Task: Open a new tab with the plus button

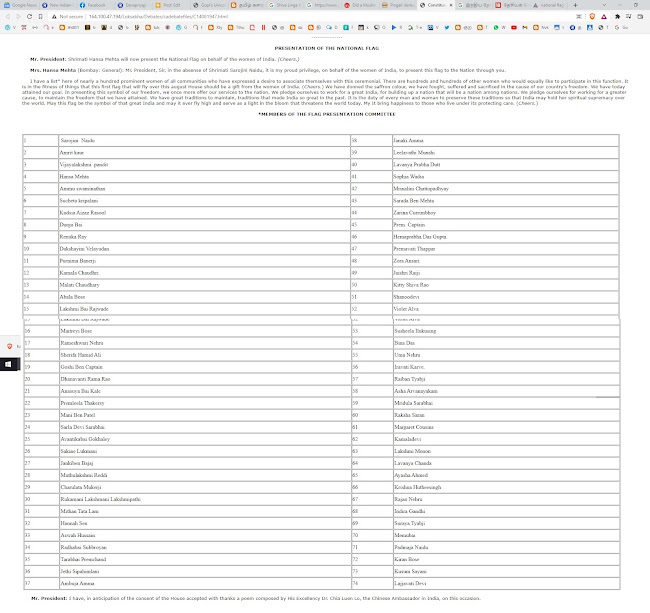Action: 575,5
